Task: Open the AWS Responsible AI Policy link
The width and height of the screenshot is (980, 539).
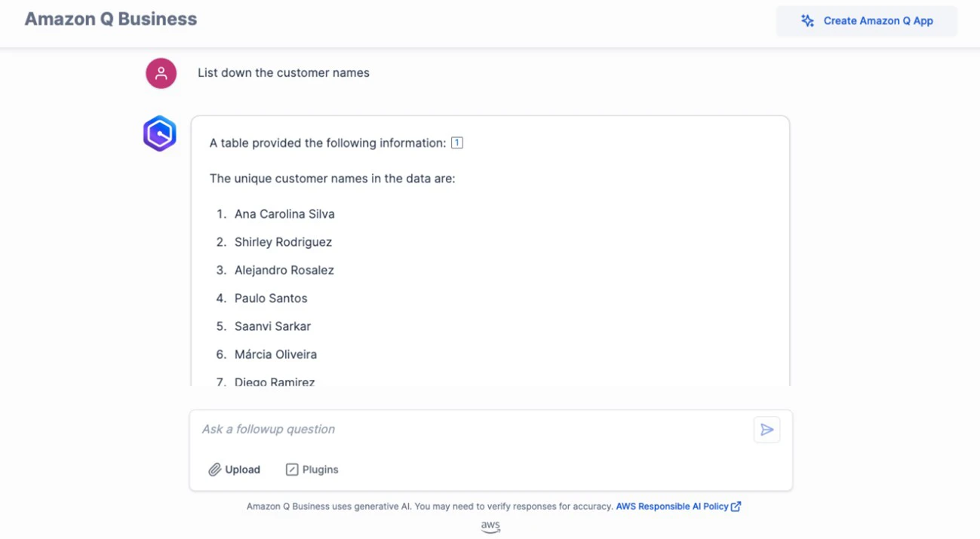Action: tap(671, 507)
